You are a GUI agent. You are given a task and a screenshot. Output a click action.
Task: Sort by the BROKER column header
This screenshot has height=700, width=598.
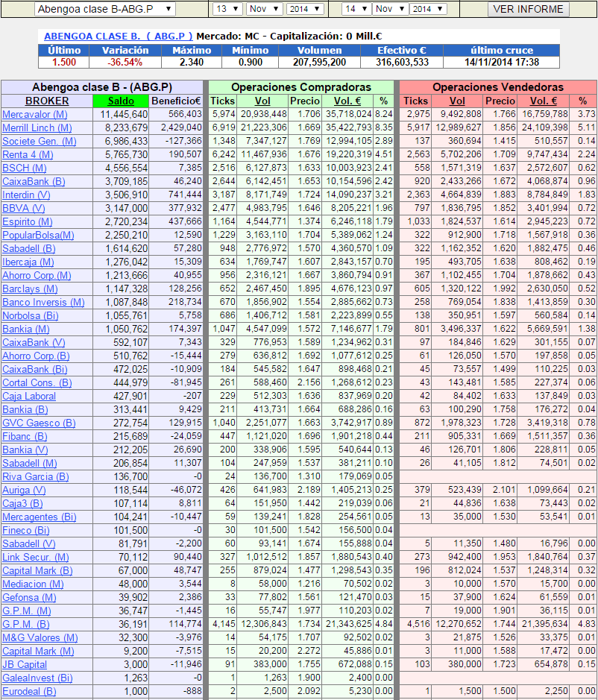pyautogui.click(x=47, y=101)
